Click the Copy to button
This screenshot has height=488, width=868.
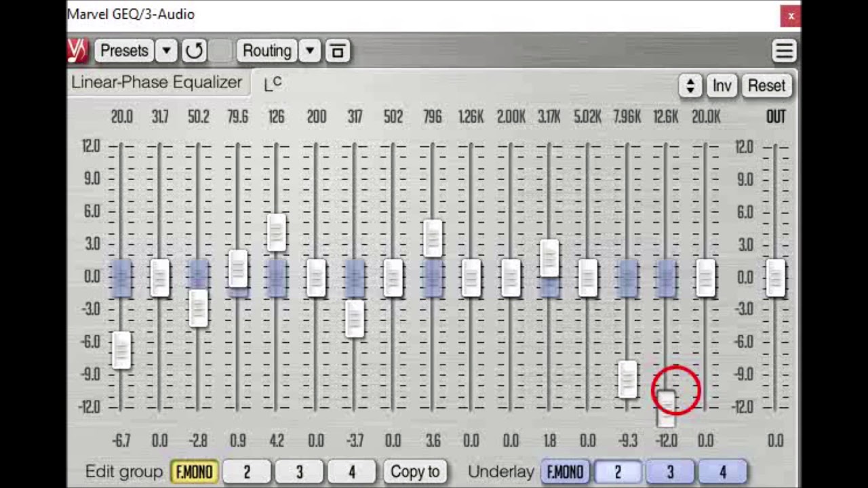[415, 472]
